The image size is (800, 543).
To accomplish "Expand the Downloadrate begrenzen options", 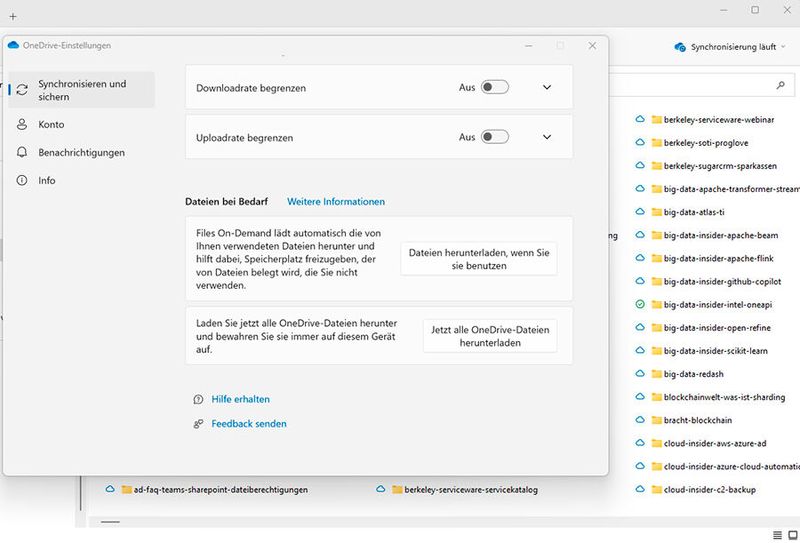I will coord(547,87).
